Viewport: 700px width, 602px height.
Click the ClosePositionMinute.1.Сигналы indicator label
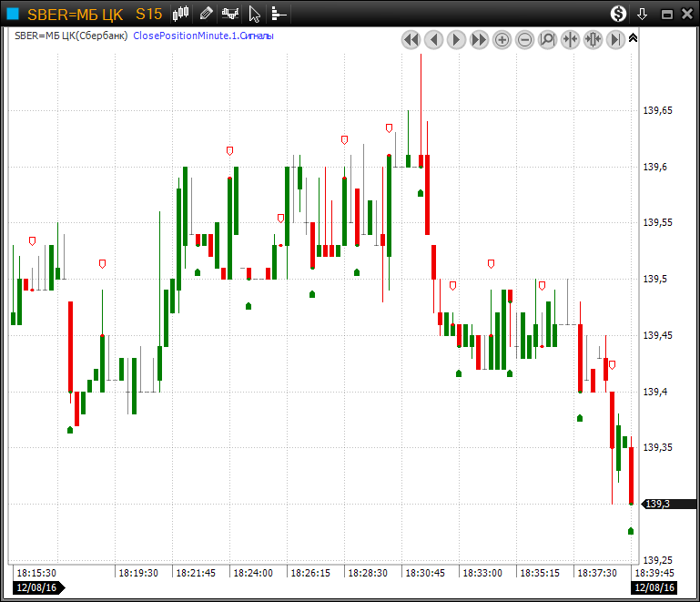tap(203, 36)
